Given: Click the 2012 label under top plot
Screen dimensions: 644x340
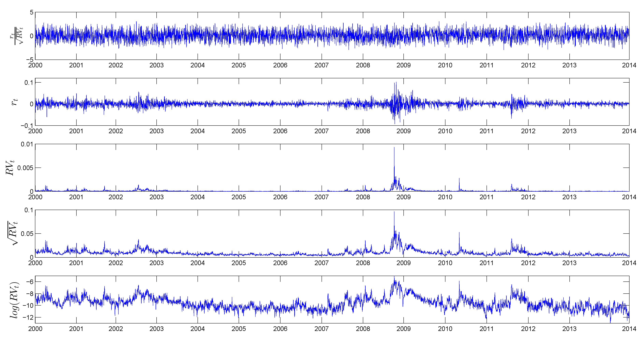Looking at the screenshot, I should (x=528, y=65).
